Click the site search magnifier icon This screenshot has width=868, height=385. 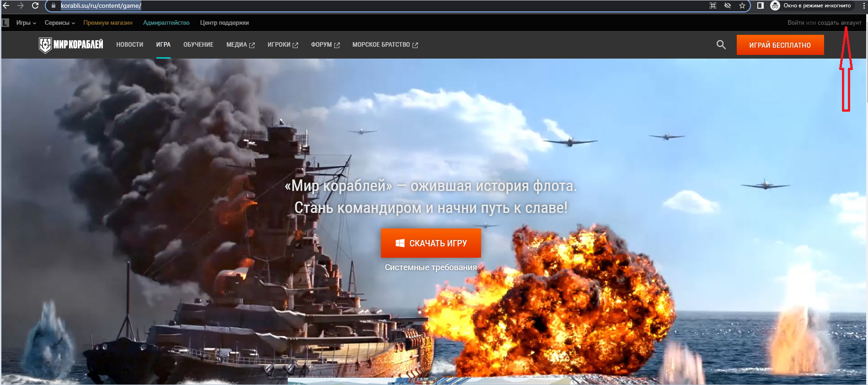coord(721,45)
